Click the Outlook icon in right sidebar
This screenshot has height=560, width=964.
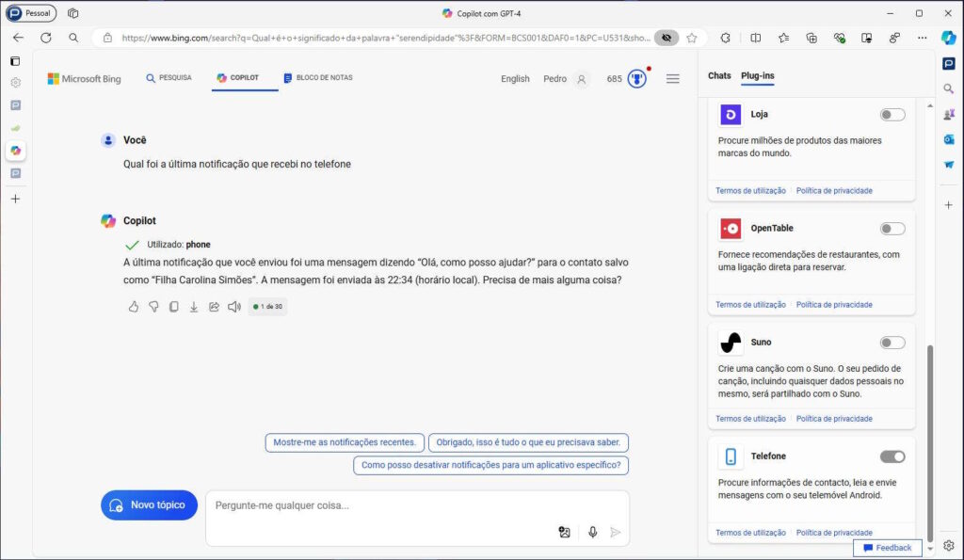click(949, 139)
